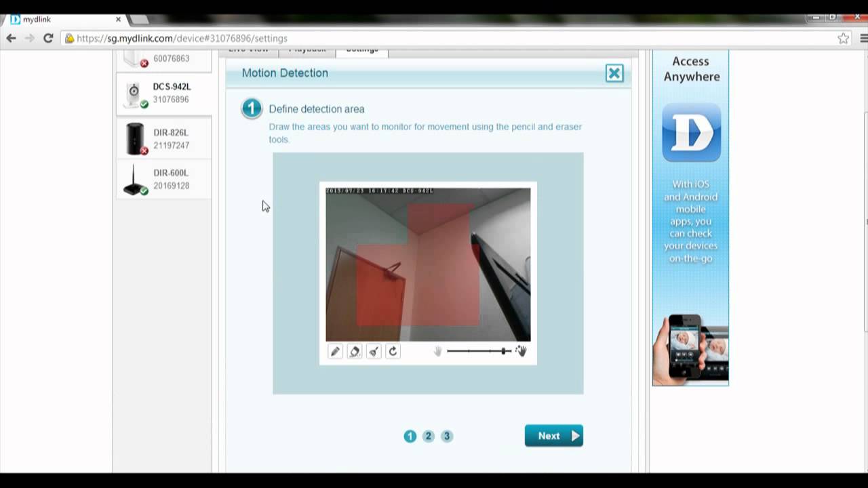
Task: Click the 'Motion Detection' title text
Action: coord(285,73)
